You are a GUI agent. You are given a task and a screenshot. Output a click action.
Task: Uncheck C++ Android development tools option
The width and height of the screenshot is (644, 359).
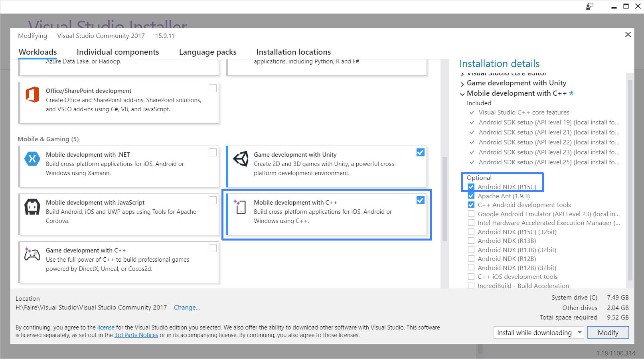471,205
